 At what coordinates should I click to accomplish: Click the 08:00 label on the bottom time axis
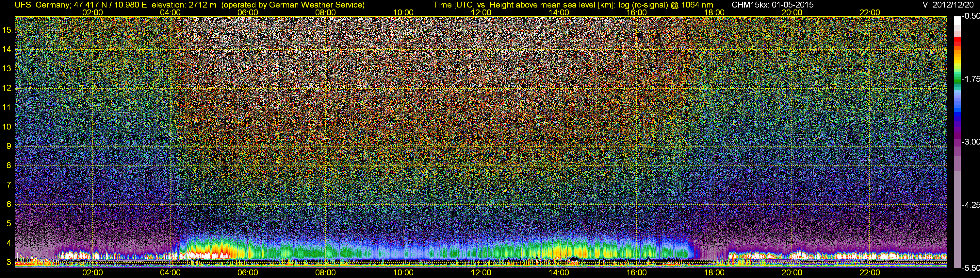(x=326, y=273)
